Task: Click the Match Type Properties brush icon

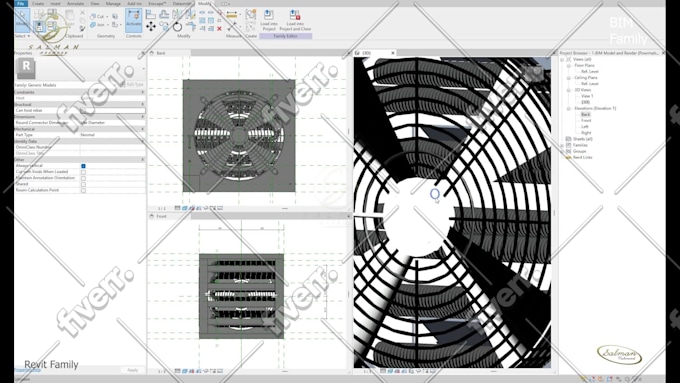Action: (82, 29)
